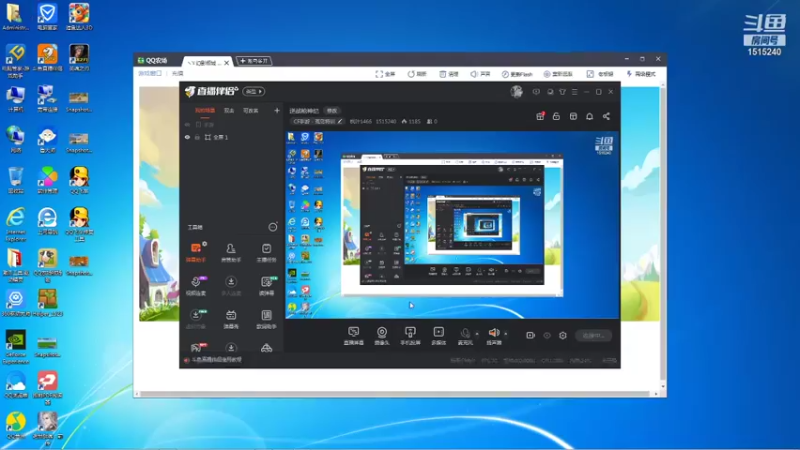
Task: Toggle the faded eye icon on the top source row
Action: pyautogui.click(x=187, y=124)
